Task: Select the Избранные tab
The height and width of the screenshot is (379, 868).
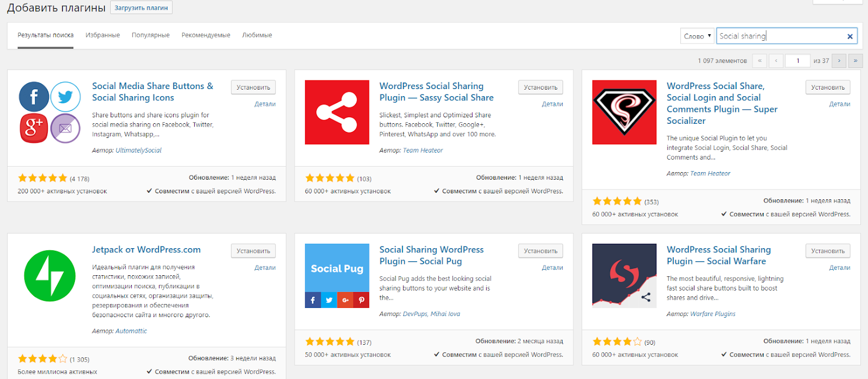Action: (103, 35)
